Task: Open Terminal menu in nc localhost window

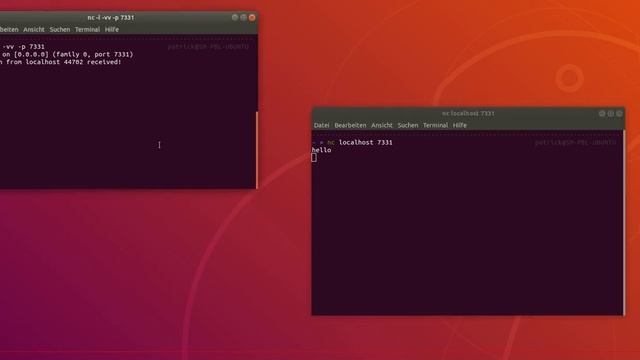Action: coord(435,125)
